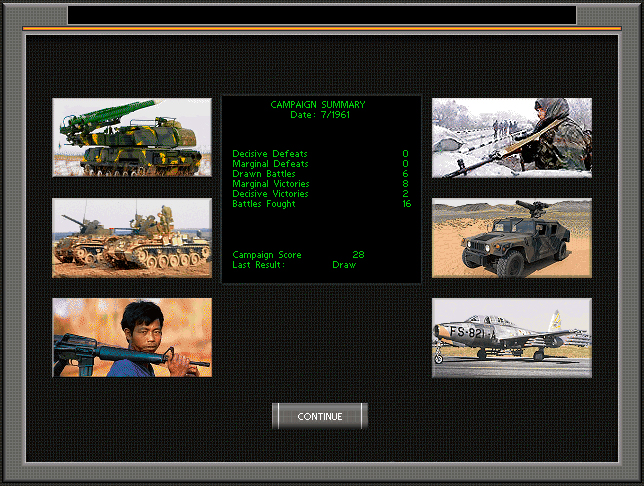Click the Decisive Victories value 2
644x486 pixels.
(x=405, y=193)
